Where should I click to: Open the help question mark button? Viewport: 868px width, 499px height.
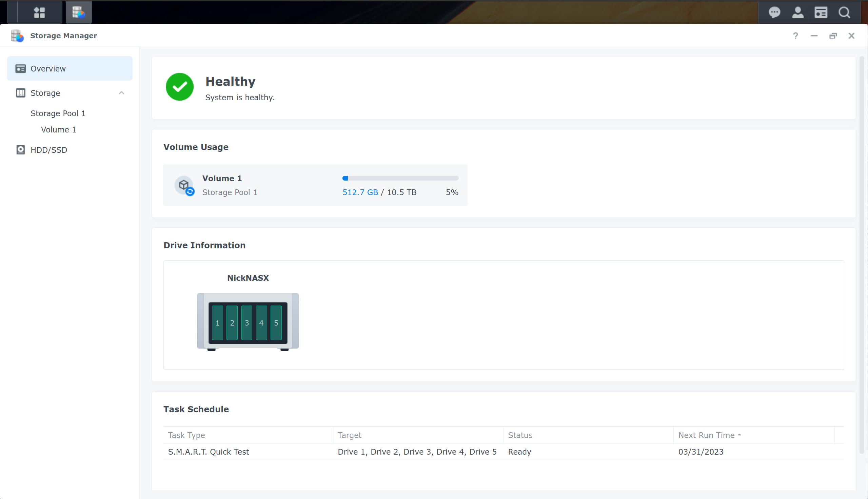795,36
